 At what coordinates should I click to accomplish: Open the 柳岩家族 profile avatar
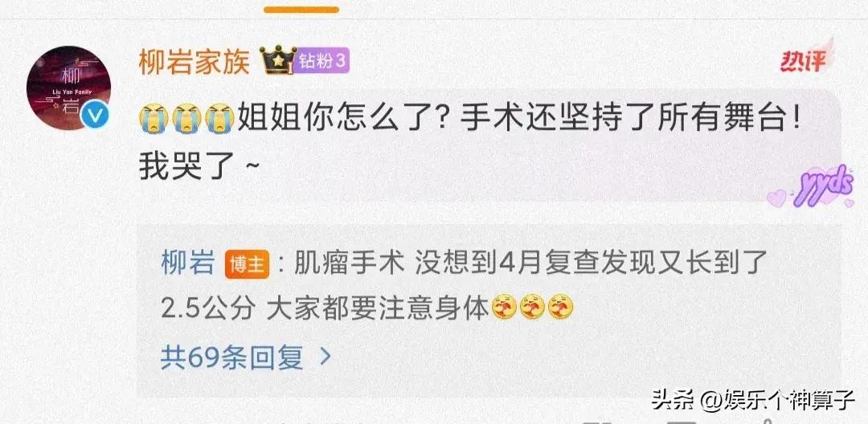[68, 88]
